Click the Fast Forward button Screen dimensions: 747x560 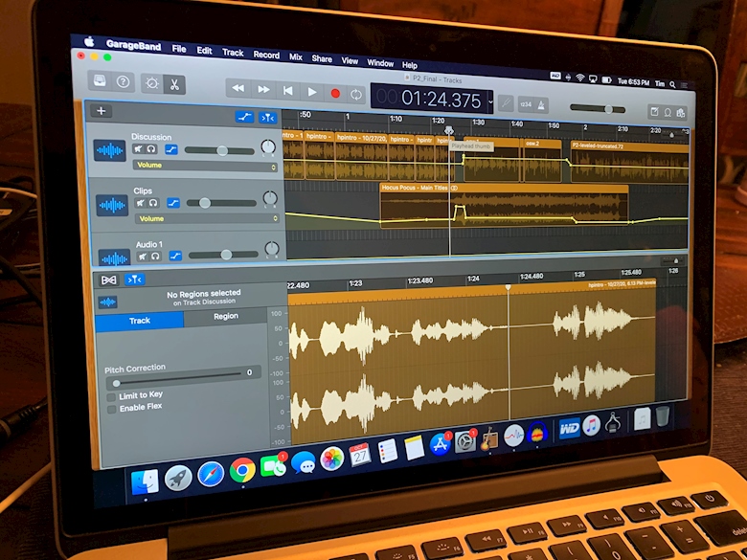(263, 90)
